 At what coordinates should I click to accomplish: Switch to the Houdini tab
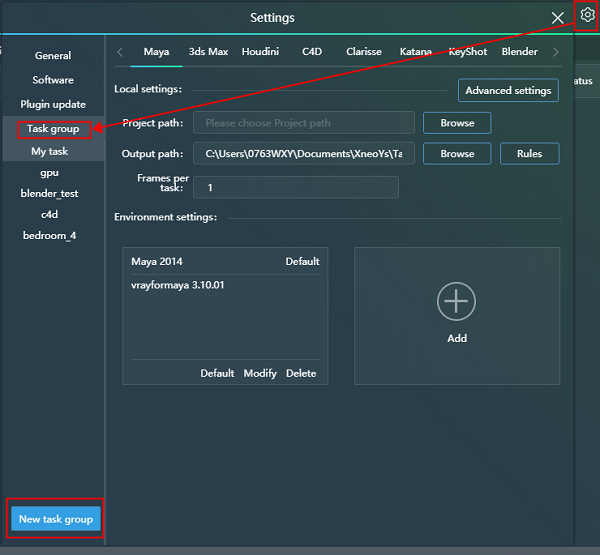[260, 52]
